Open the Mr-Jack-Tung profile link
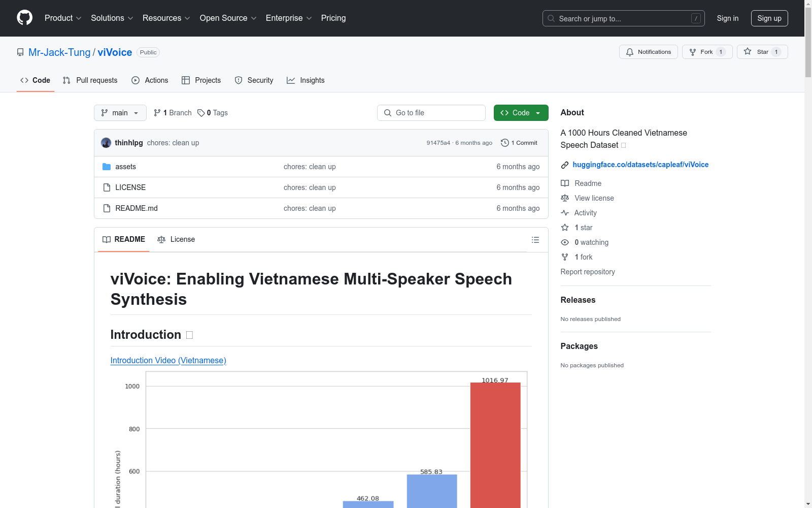 [x=59, y=52]
